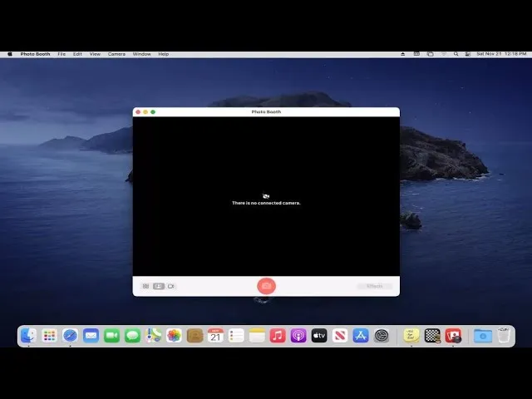Launch FaceTime from the Dock

[x=111, y=336]
